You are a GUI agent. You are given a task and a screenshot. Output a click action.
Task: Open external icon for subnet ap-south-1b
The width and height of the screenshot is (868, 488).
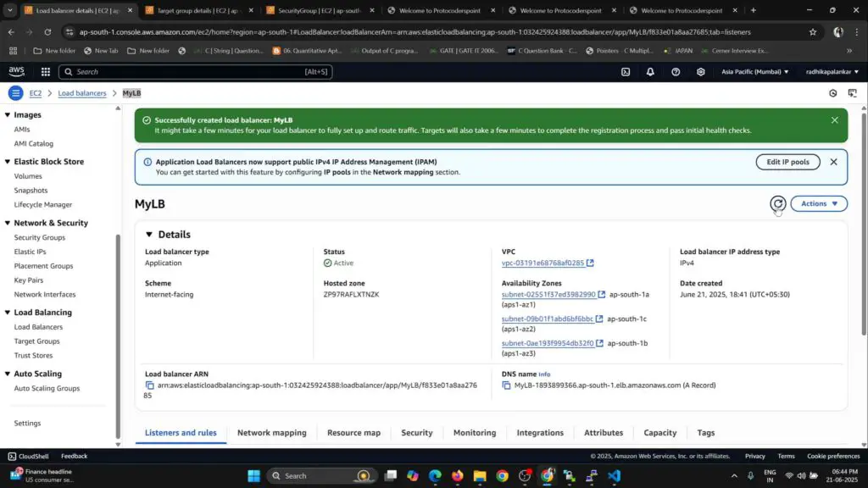(599, 343)
